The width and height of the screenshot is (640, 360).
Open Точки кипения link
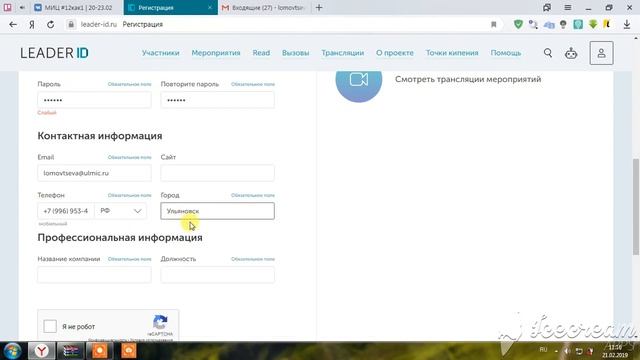click(452, 53)
